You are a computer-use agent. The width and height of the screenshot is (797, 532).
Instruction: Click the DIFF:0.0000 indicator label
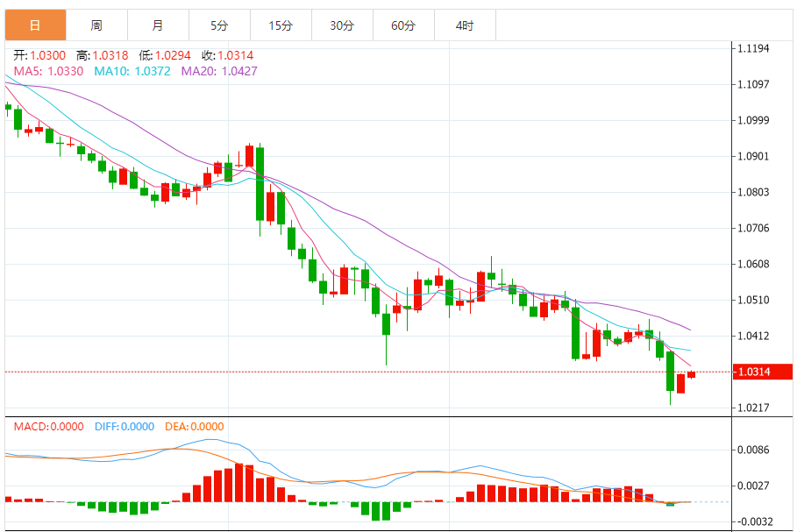pos(125,426)
